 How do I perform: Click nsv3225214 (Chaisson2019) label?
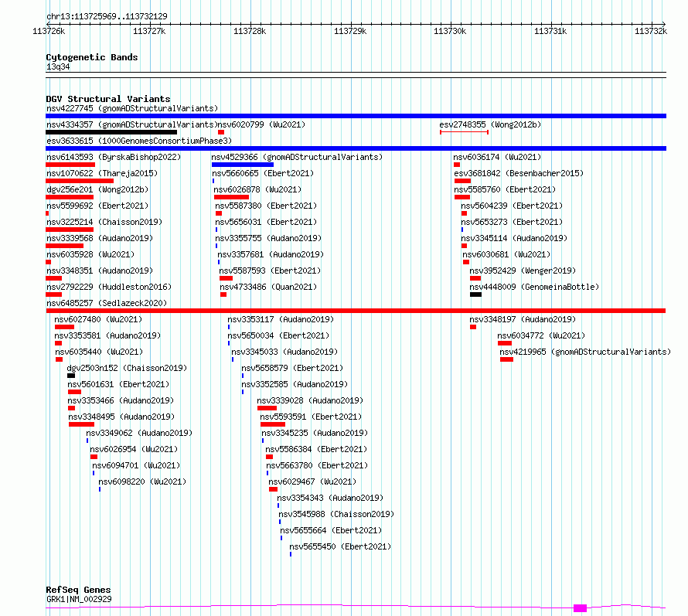[x=104, y=222]
